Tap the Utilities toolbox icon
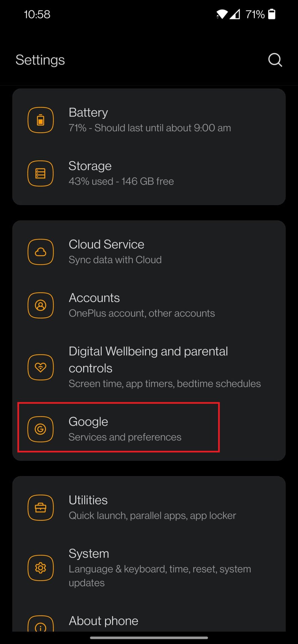 41,507
